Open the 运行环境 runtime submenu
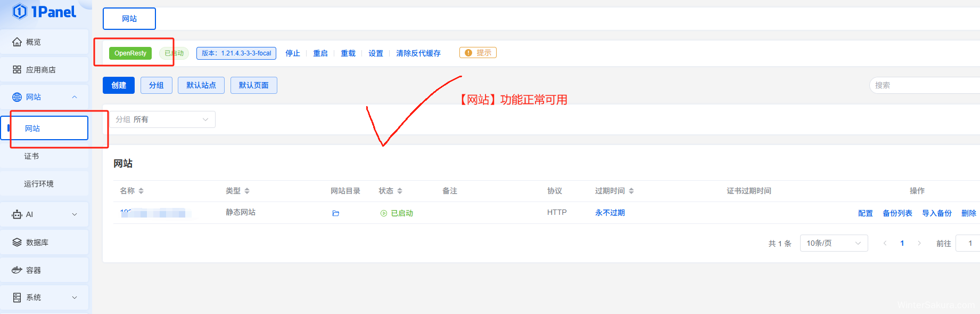 [45, 184]
